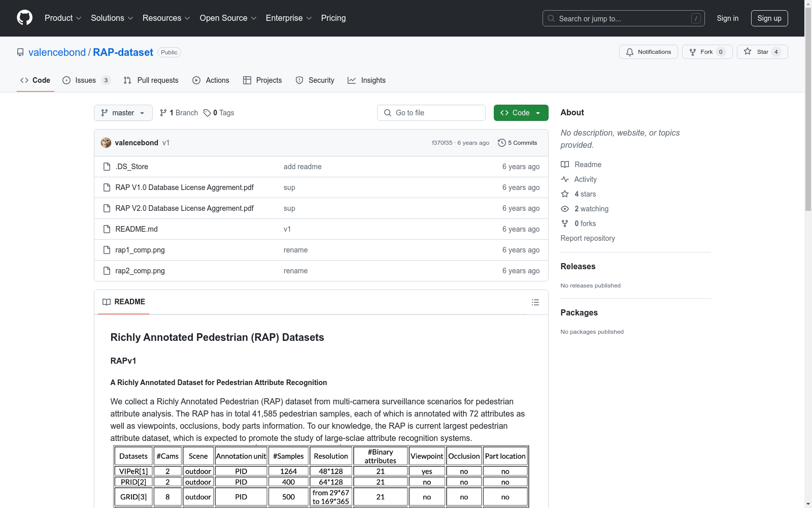Click the Sign up button
Image resolution: width=812 pixels, height=508 pixels.
coord(769,18)
